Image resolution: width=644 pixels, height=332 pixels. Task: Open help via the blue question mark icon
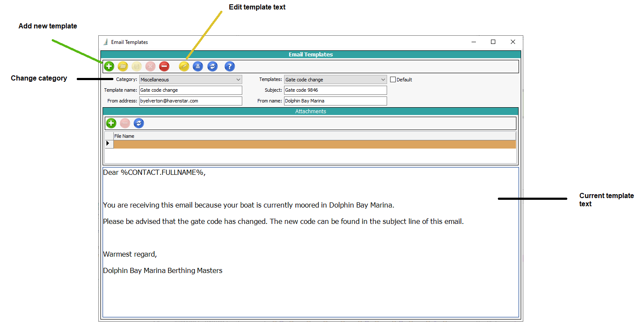point(230,66)
